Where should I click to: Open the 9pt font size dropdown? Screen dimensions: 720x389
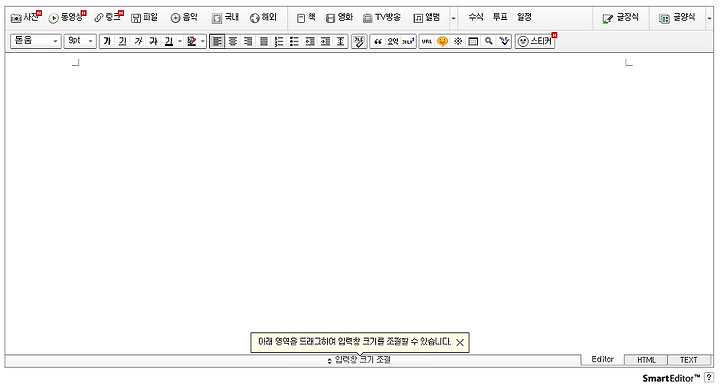(x=79, y=41)
